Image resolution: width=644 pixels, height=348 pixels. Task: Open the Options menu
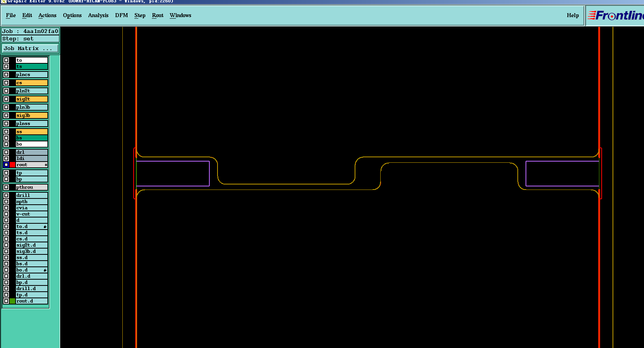[72, 16]
